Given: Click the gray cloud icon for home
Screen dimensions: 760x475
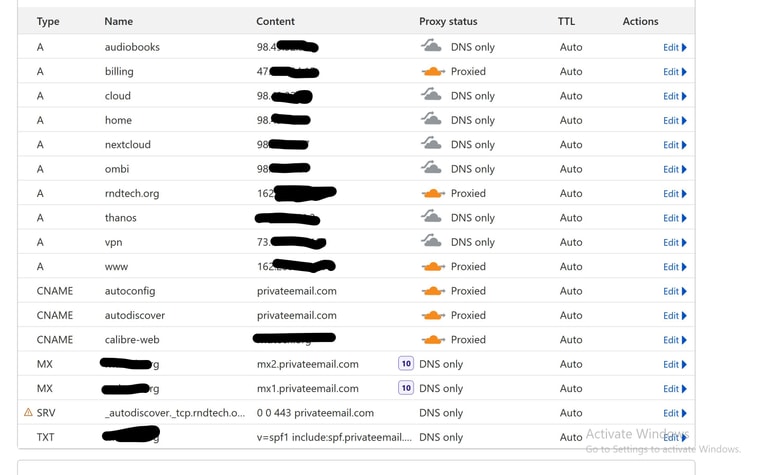Looking at the screenshot, I should pos(431,119).
